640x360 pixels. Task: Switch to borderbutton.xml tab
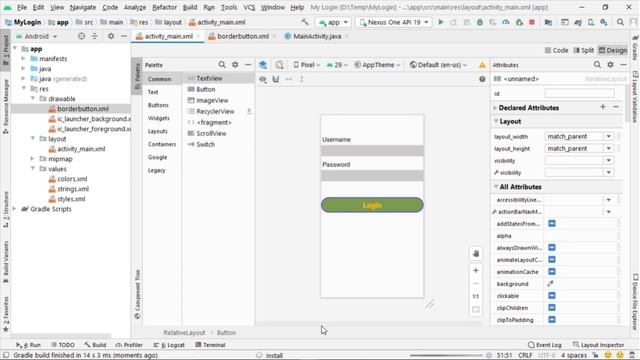242,36
